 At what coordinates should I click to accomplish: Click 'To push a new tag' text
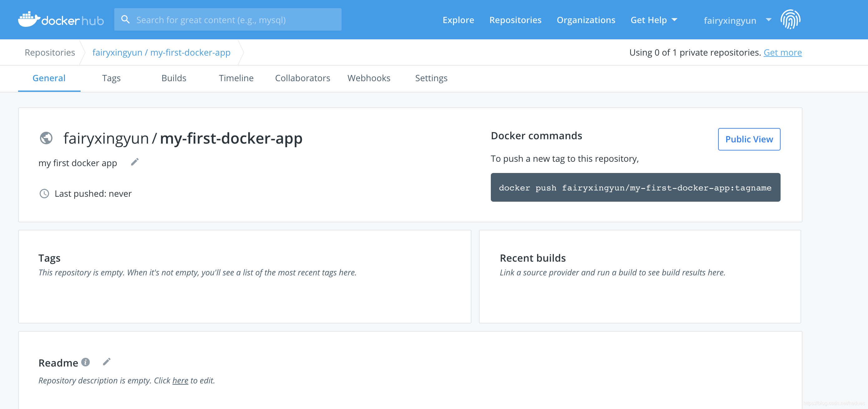[565, 159]
